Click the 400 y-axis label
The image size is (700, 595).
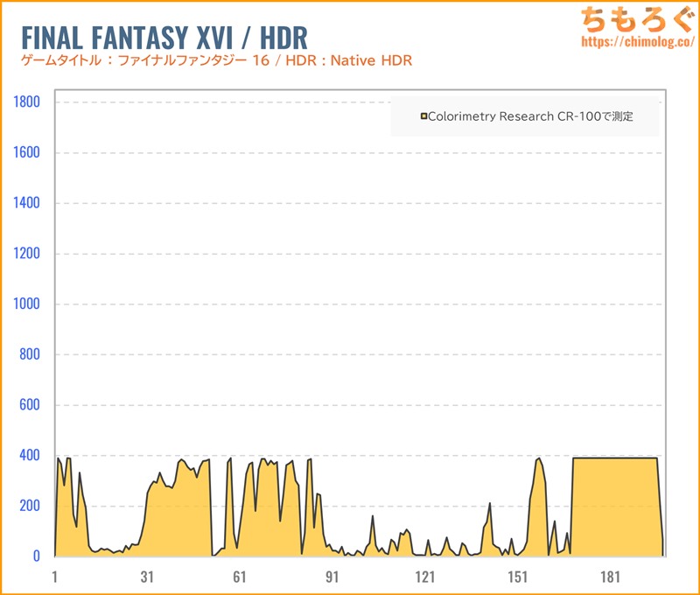(30, 456)
